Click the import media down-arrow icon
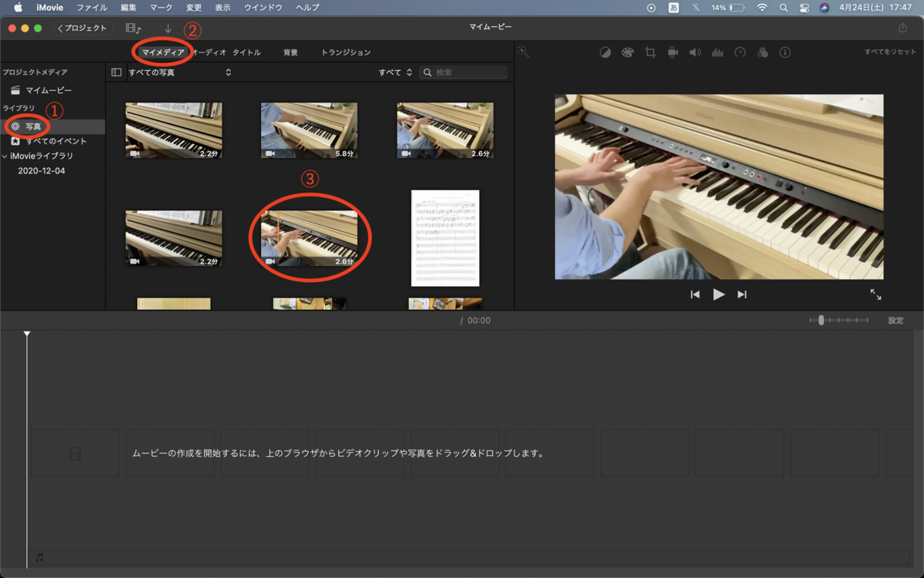The image size is (924, 578). click(168, 28)
